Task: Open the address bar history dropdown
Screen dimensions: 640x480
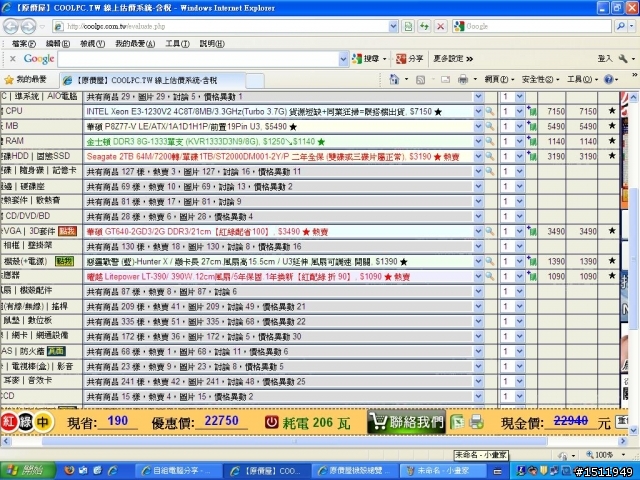Action: coord(393,27)
